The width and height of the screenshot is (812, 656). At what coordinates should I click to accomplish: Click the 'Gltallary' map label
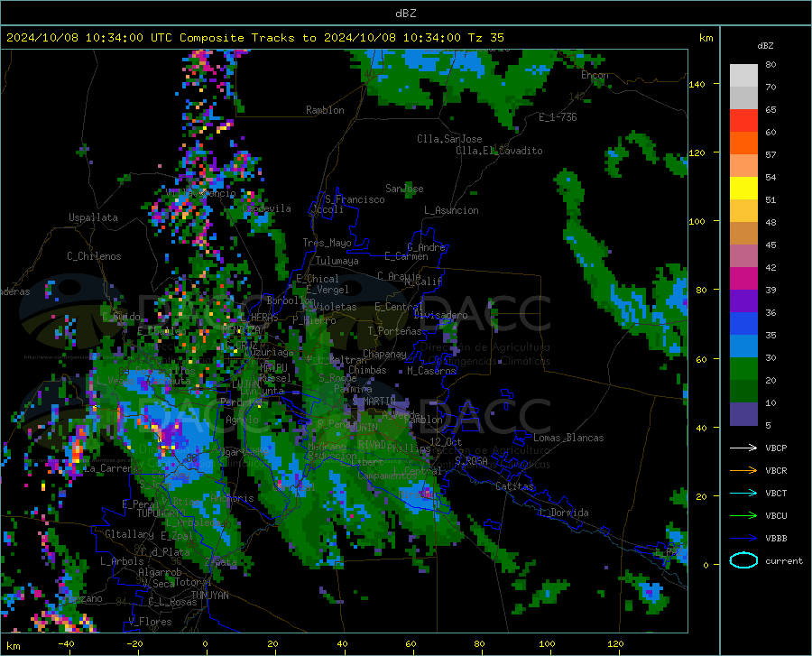129,534
